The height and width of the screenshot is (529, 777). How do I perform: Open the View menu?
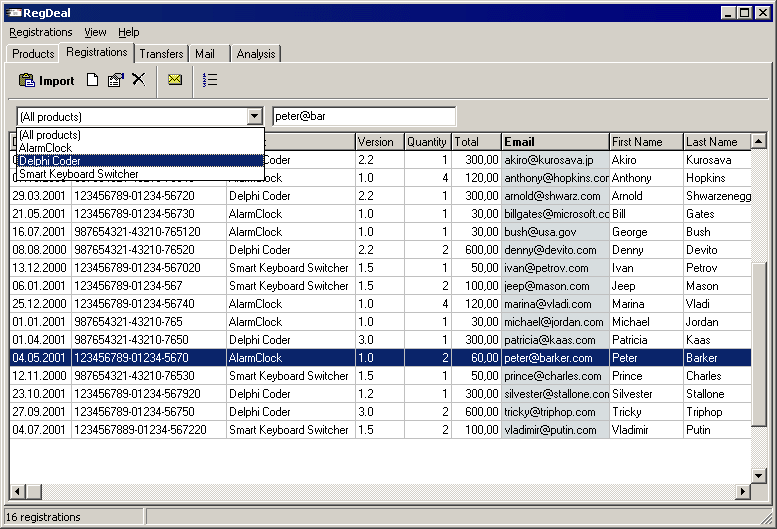(95, 32)
